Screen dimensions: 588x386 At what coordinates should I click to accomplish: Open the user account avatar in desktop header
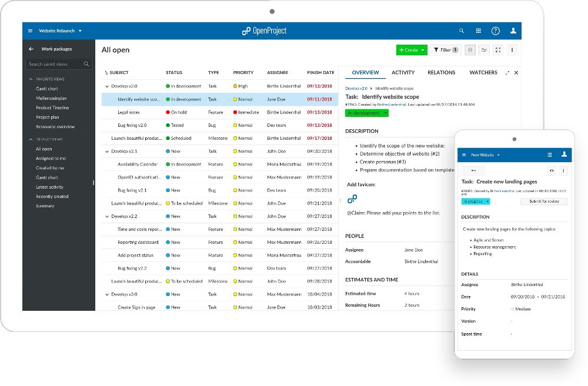coord(513,31)
